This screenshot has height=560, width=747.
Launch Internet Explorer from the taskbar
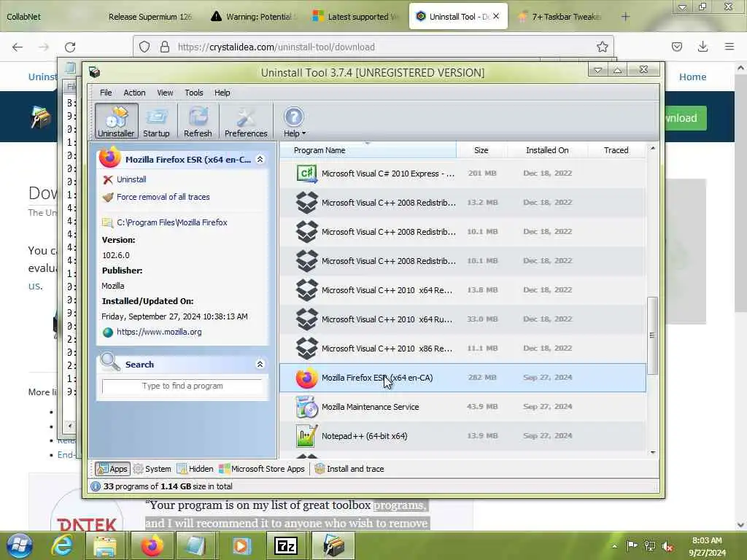(x=63, y=545)
